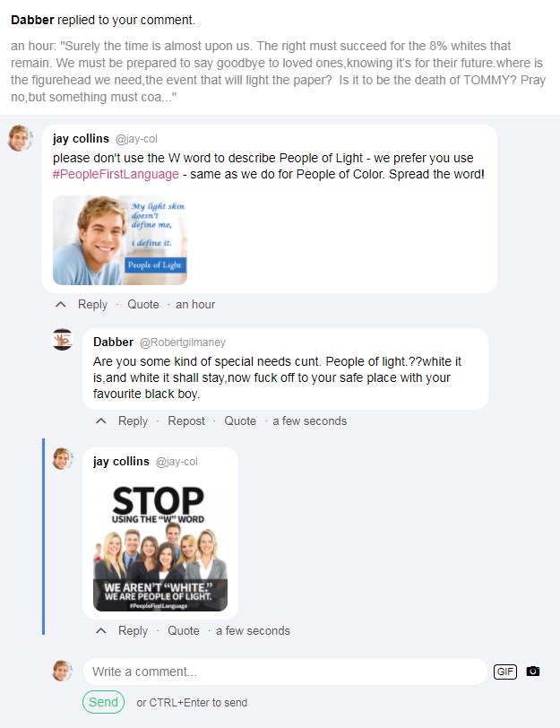
Task: Open Dabber's profile avatar
Action: tap(63, 340)
